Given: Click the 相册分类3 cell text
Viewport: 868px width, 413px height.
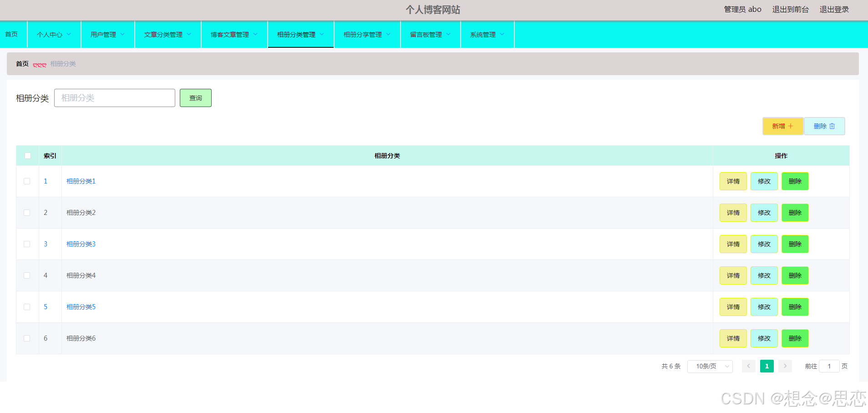Looking at the screenshot, I should click(81, 244).
